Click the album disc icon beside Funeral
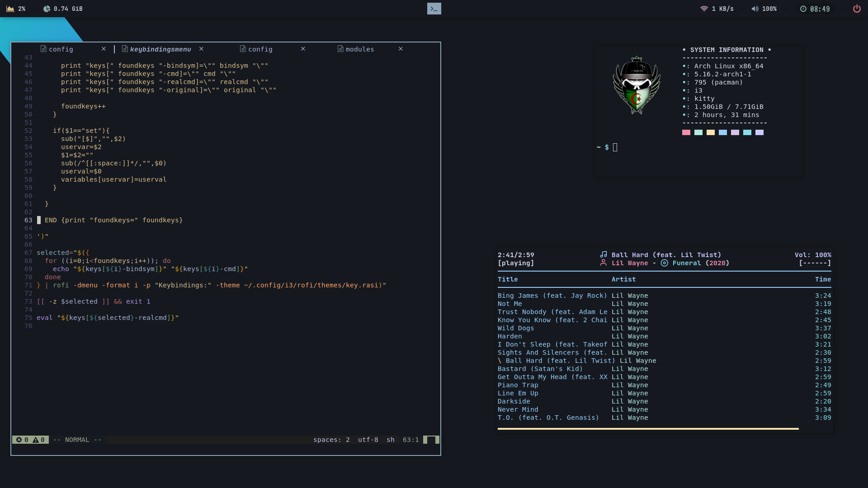Screen dimensions: 868x488 pos(664,263)
